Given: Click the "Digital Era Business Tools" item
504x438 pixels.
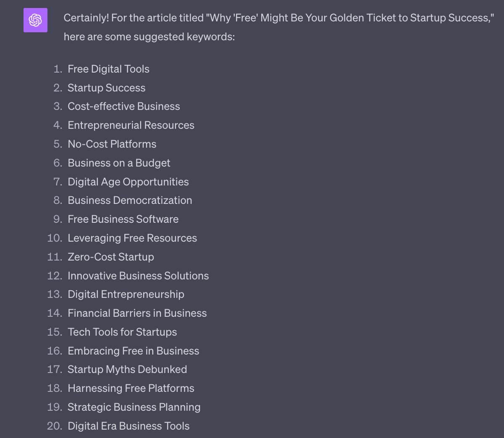Looking at the screenshot, I should click(x=129, y=426).
